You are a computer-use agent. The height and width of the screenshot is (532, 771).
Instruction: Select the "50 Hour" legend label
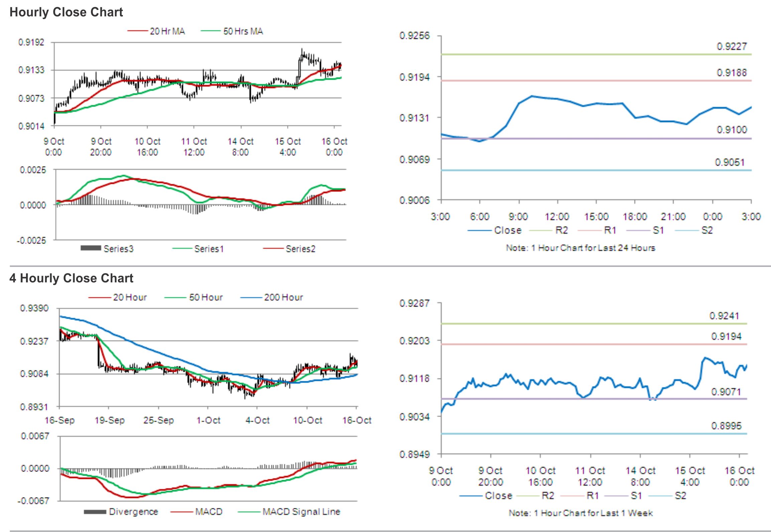pos(206,297)
